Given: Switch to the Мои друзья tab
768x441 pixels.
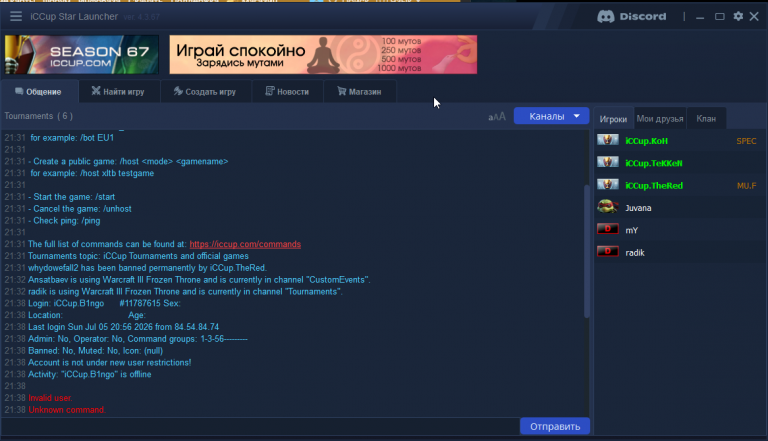Looking at the screenshot, I should pos(660,119).
